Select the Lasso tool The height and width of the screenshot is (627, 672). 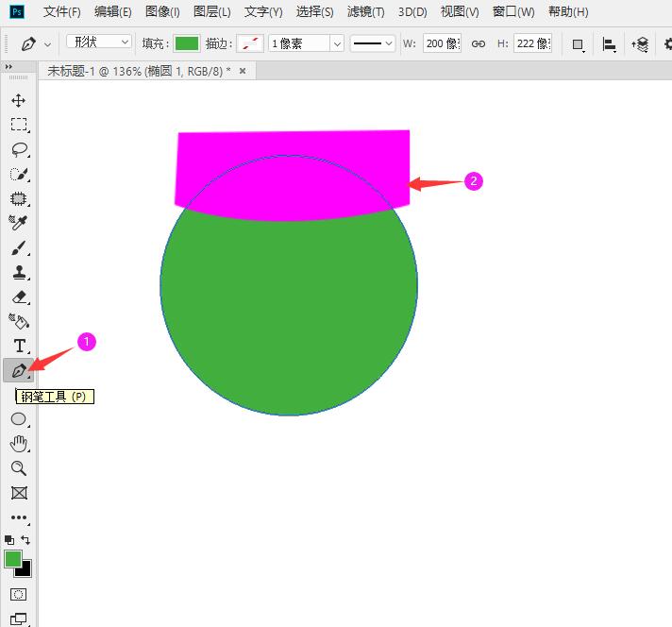tap(18, 149)
